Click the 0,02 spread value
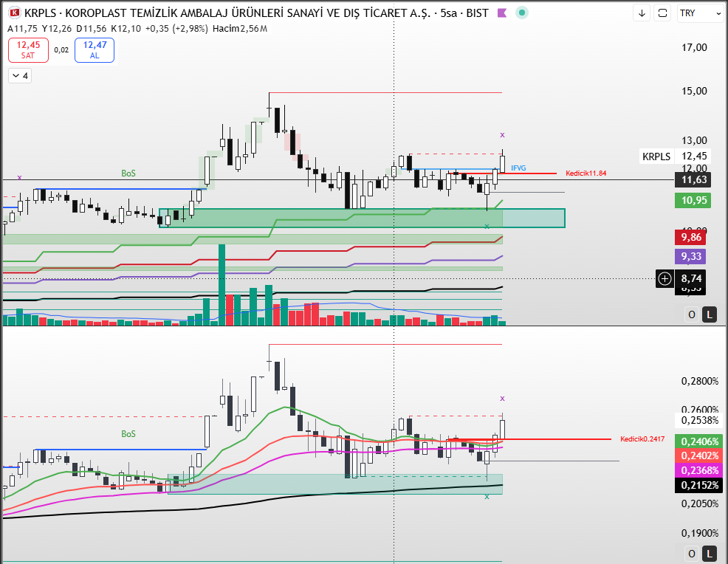This screenshot has height=564, width=728. pyautogui.click(x=61, y=50)
